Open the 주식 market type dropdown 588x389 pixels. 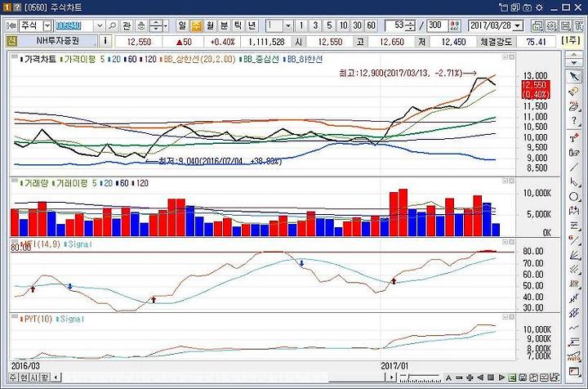coord(47,25)
